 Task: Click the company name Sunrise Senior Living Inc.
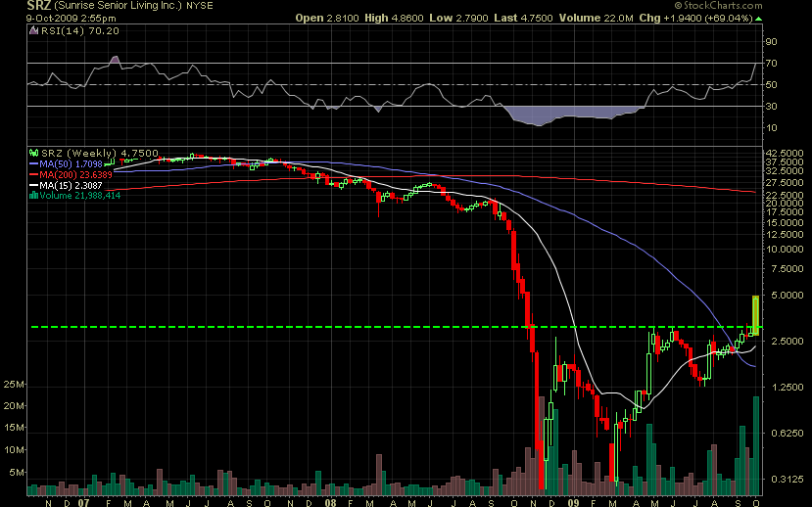[x=119, y=6]
